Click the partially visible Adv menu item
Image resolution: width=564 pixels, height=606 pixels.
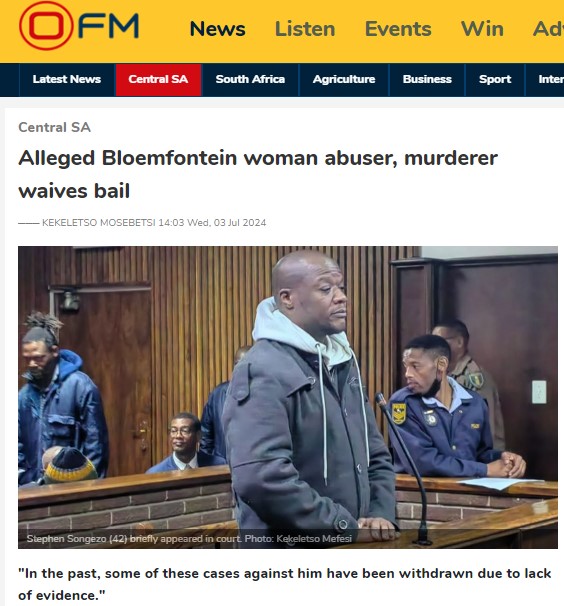(x=548, y=29)
